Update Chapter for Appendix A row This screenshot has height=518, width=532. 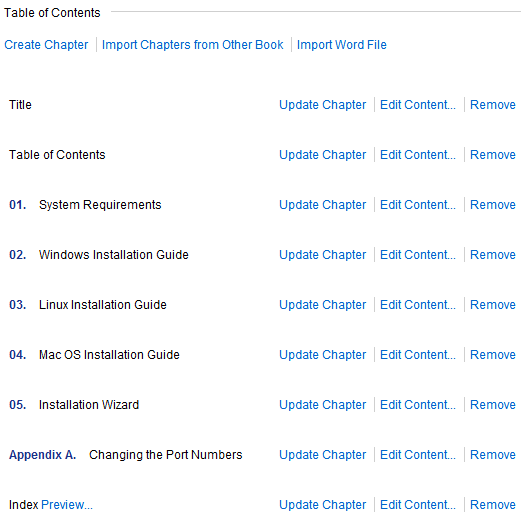[323, 455]
